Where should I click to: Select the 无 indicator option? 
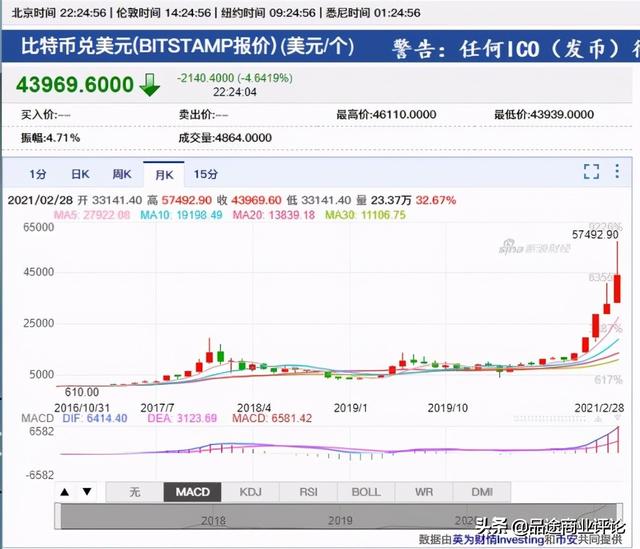click(x=135, y=492)
